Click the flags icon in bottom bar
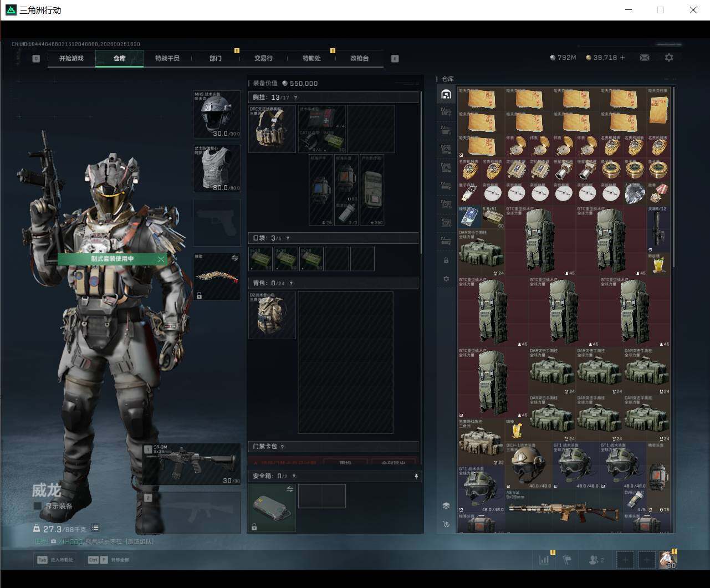This screenshot has width=710, height=588. point(567,560)
